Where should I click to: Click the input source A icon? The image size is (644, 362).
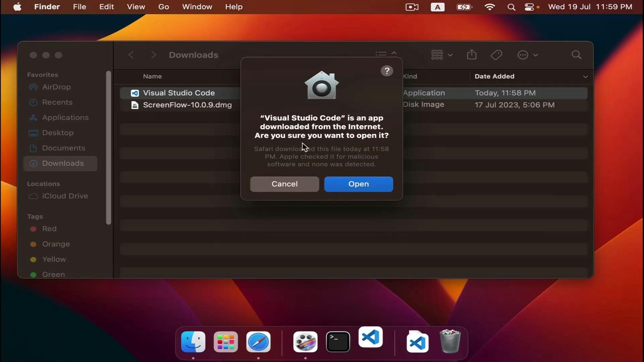(437, 7)
